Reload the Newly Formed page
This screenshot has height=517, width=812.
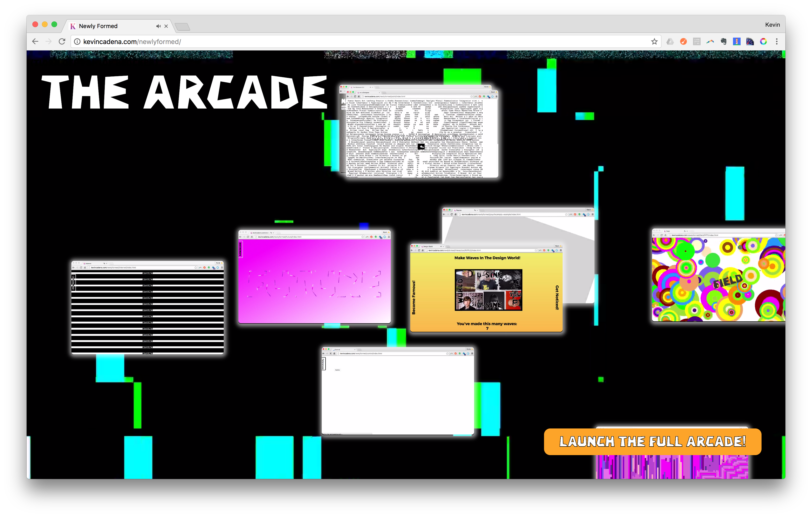click(62, 41)
